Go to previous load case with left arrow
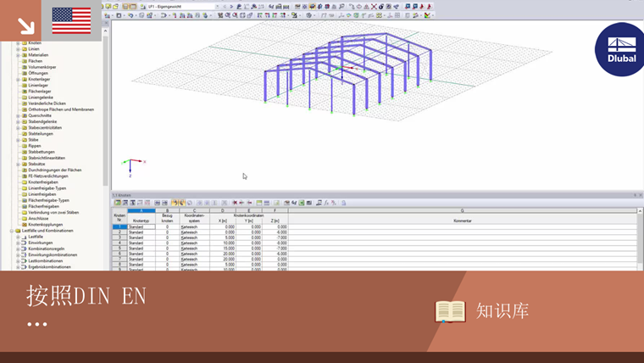Screen dimensions: 644x363 pyautogui.click(x=225, y=7)
